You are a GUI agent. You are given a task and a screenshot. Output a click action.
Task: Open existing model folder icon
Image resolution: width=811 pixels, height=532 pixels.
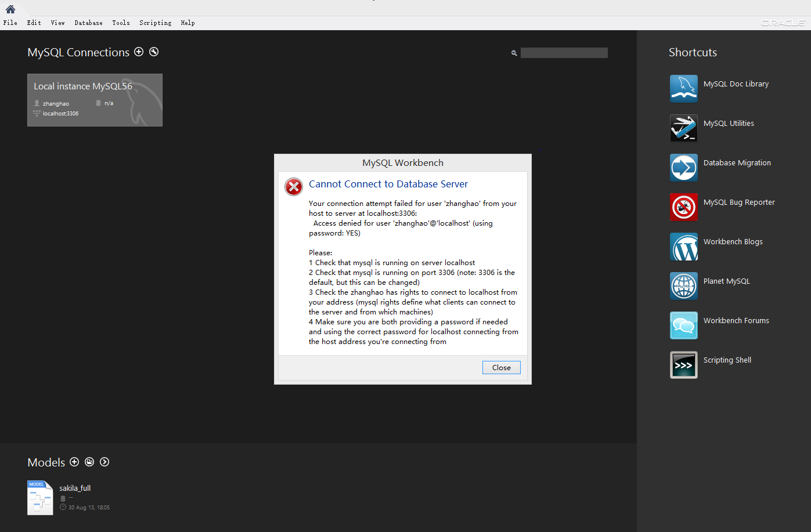click(89, 462)
